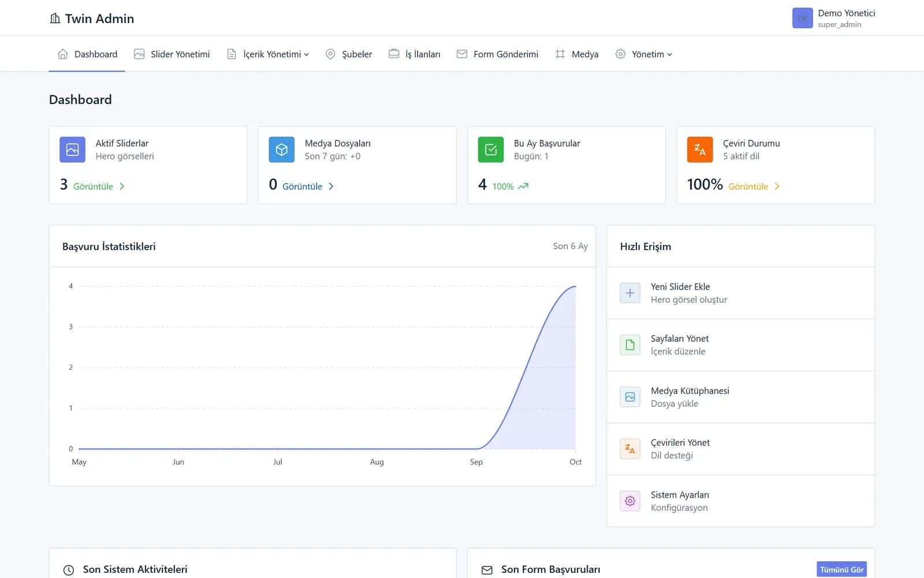Click the purple gear icon for Sistem Ayarları
The height and width of the screenshot is (578, 924).
point(630,501)
